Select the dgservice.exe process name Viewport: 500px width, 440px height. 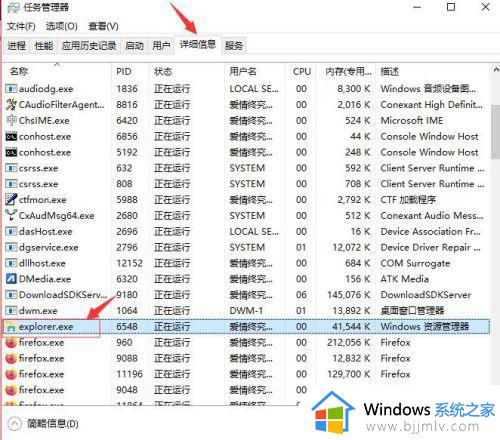pos(49,248)
